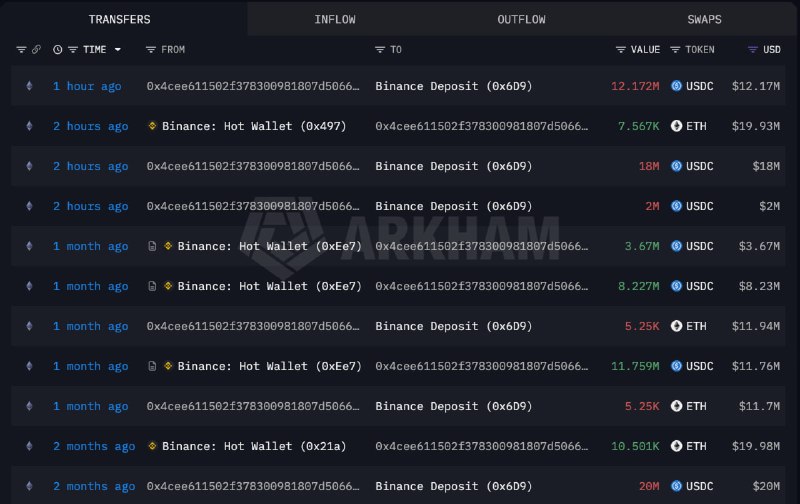Click document icon beside 3.67M USDC sender
The image size is (800, 504).
[x=152, y=246]
